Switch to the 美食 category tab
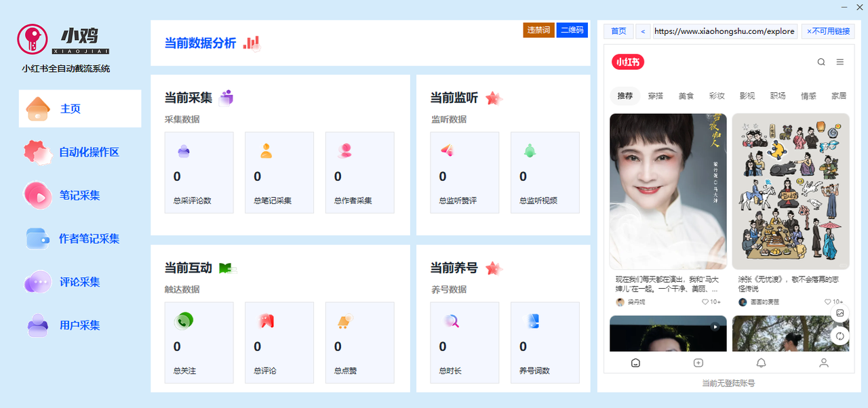The height and width of the screenshot is (408, 868). pos(686,96)
